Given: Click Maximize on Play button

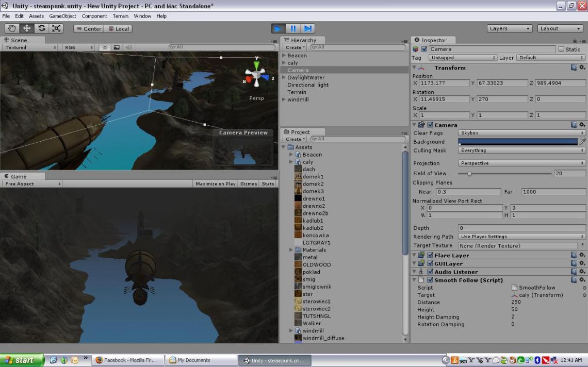Looking at the screenshot, I should (216, 184).
